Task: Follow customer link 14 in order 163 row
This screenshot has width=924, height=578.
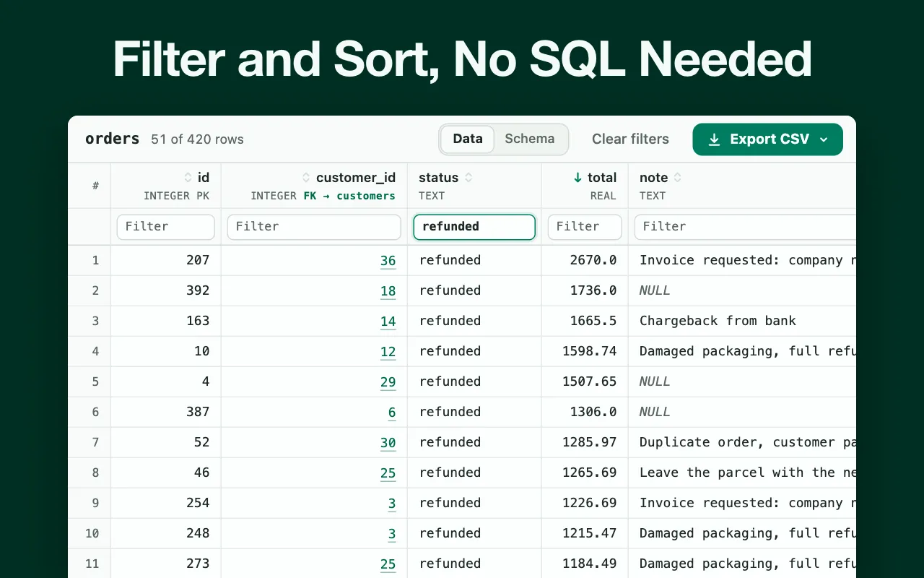Action: 388,322
